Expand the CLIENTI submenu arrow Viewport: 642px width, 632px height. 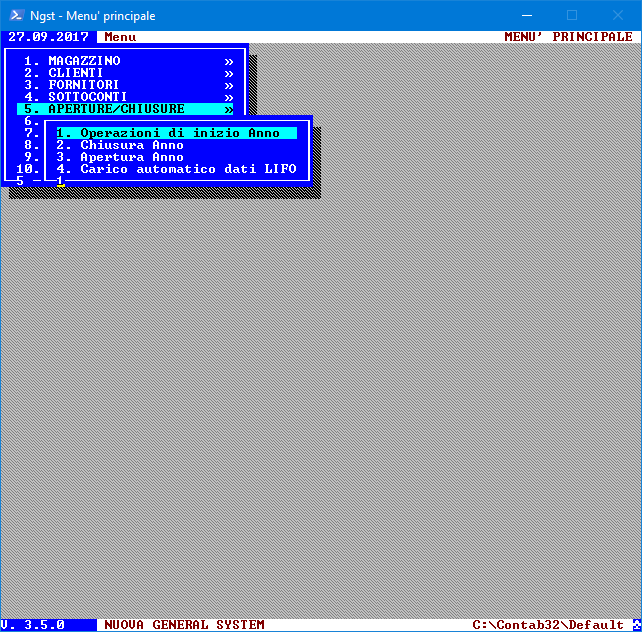pyautogui.click(x=229, y=73)
